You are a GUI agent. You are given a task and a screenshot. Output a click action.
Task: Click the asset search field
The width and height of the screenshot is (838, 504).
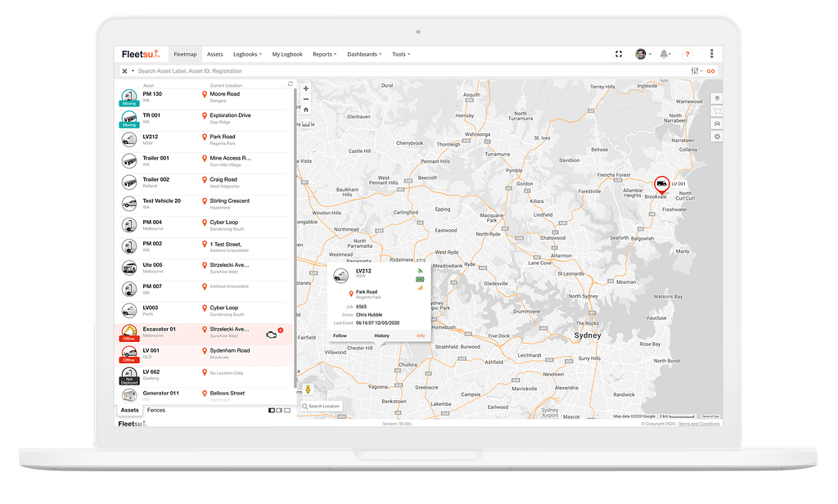click(412, 70)
